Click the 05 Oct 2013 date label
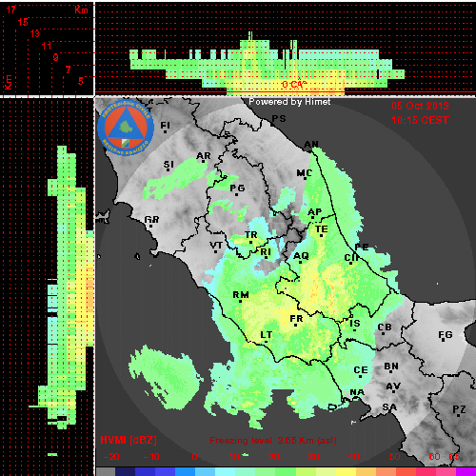 tap(420, 106)
